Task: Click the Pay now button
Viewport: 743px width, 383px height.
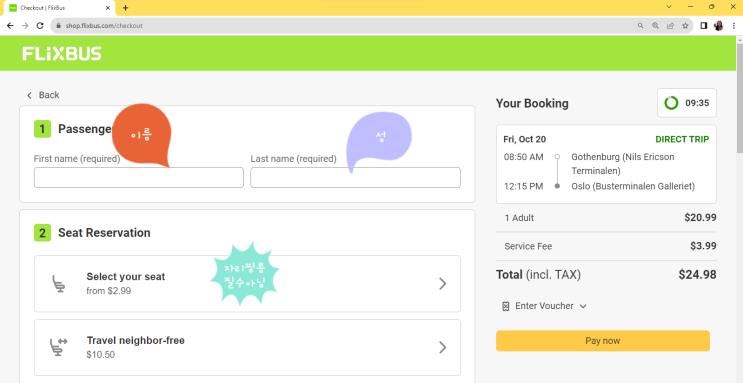Action: [603, 341]
